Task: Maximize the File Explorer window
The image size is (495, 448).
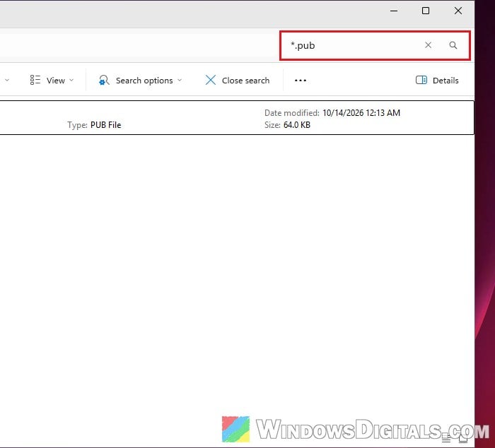Action: 426,11
